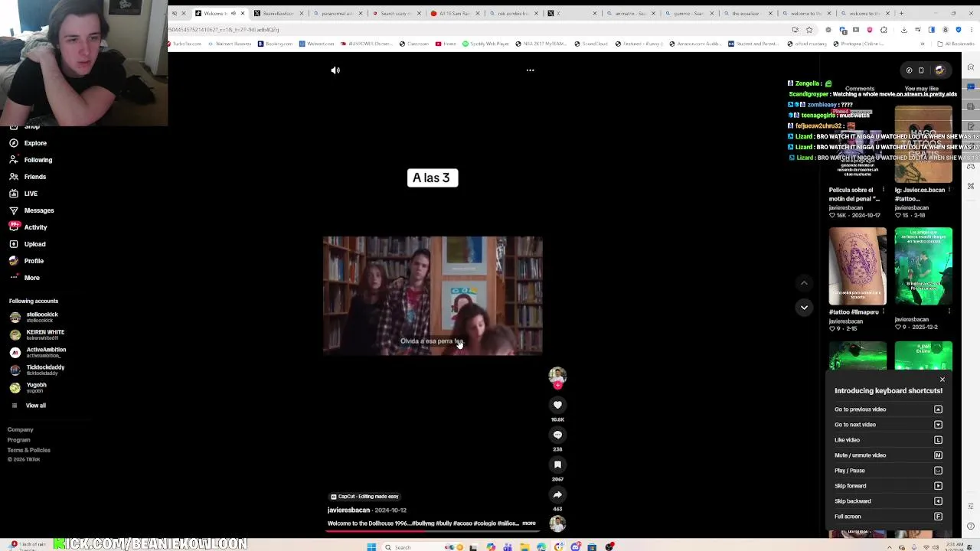The height and width of the screenshot is (551, 980).
Task: Click Full screen shortcut key icon
Action: coord(938,517)
